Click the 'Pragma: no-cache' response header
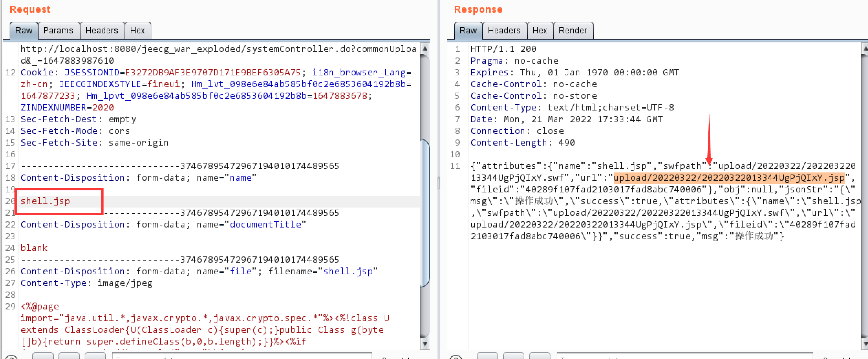Screen dimensions: 868x359 click(515, 61)
